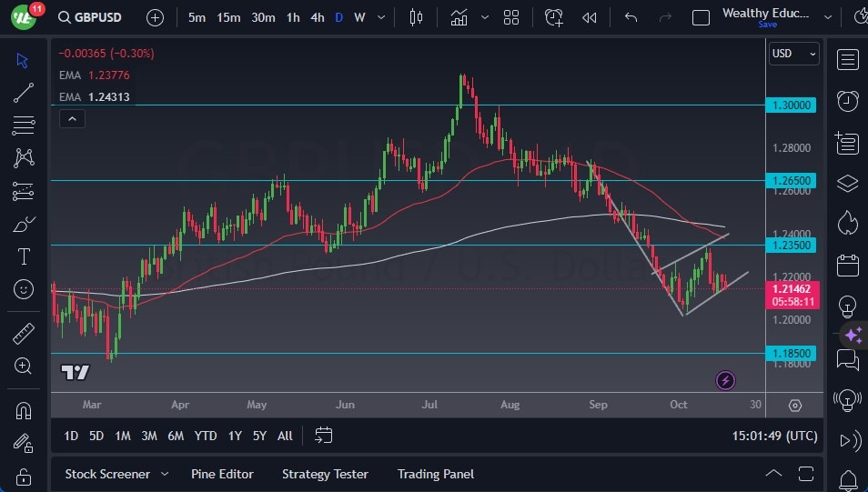
Task: Open the ruler measure tool
Action: tap(24, 334)
